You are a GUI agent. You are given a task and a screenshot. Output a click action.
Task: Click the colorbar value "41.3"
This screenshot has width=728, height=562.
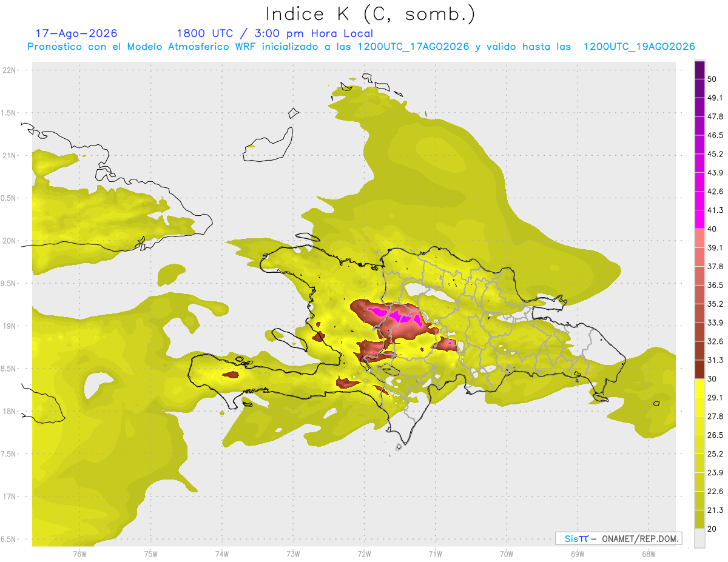715,210
